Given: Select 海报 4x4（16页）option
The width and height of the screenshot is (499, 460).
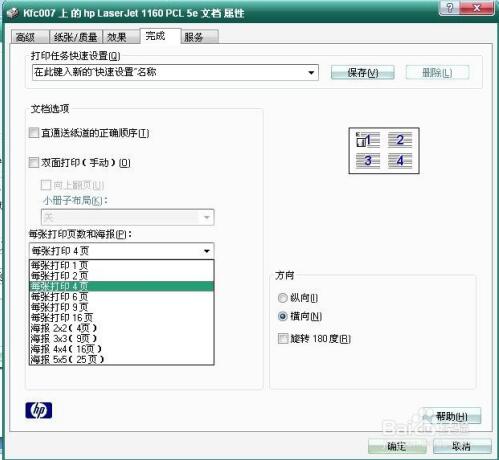Looking at the screenshot, I should [121, 349].
